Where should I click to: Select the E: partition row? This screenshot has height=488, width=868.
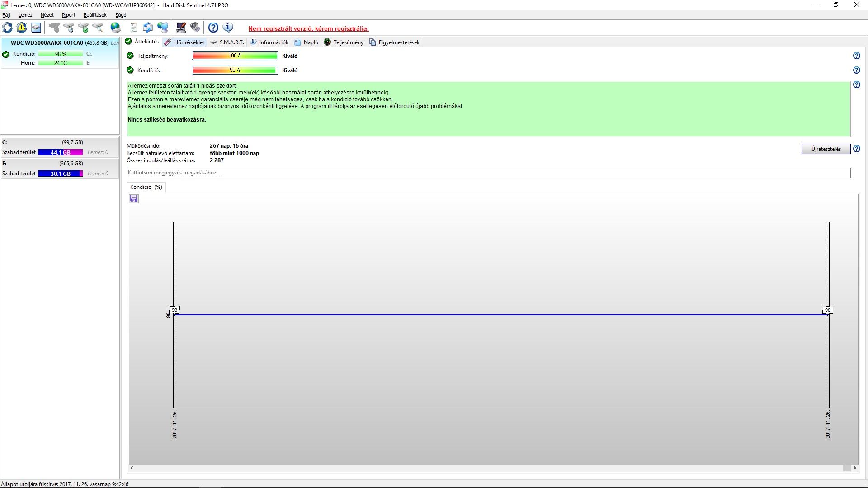pyautogui.click(x=60, y=169)
